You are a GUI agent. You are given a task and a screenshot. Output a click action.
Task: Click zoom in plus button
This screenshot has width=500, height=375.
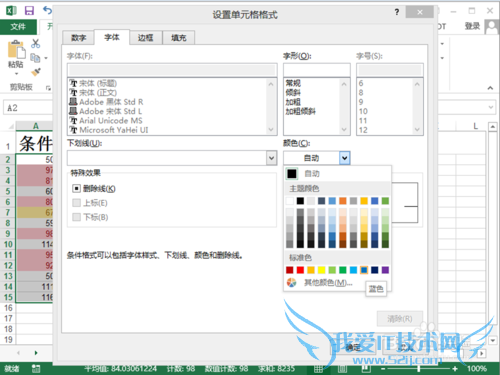455,369
